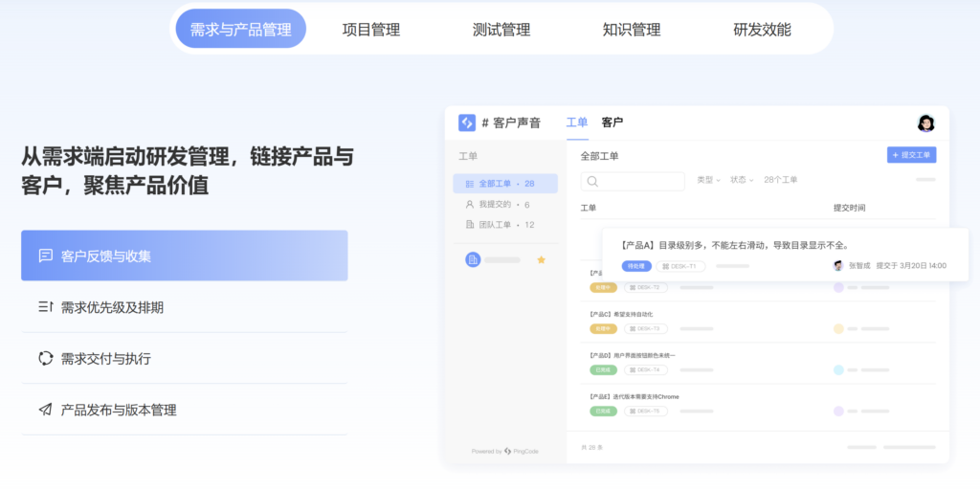Click the 提交工单 button
Viewport: 980px width, 490px height.
click(x=911, y=155)
